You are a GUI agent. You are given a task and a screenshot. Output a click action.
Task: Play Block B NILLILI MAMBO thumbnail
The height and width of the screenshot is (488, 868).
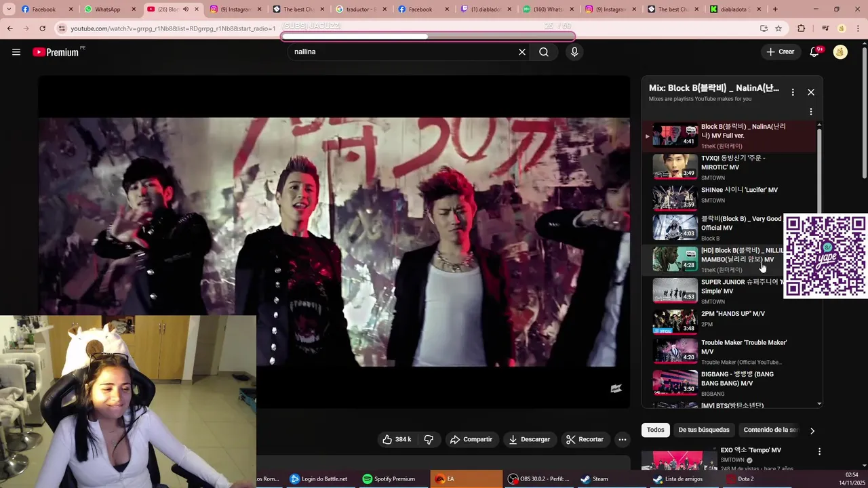675,259
